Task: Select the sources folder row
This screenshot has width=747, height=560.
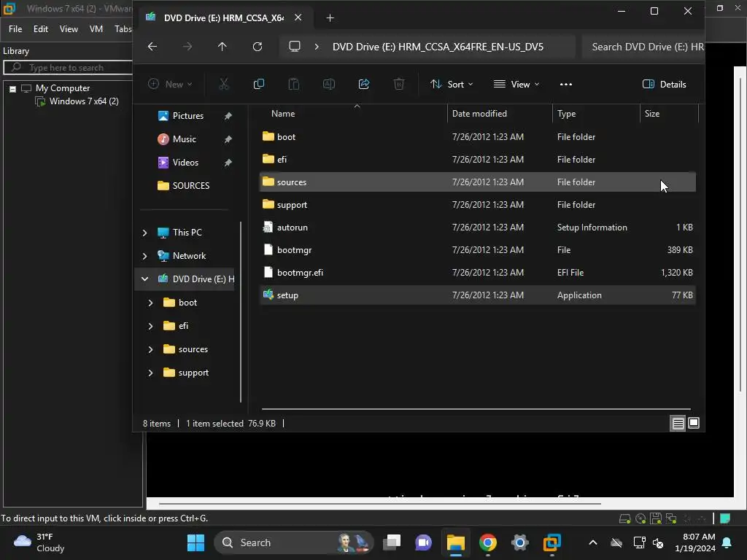Action: tap(477, 182)
